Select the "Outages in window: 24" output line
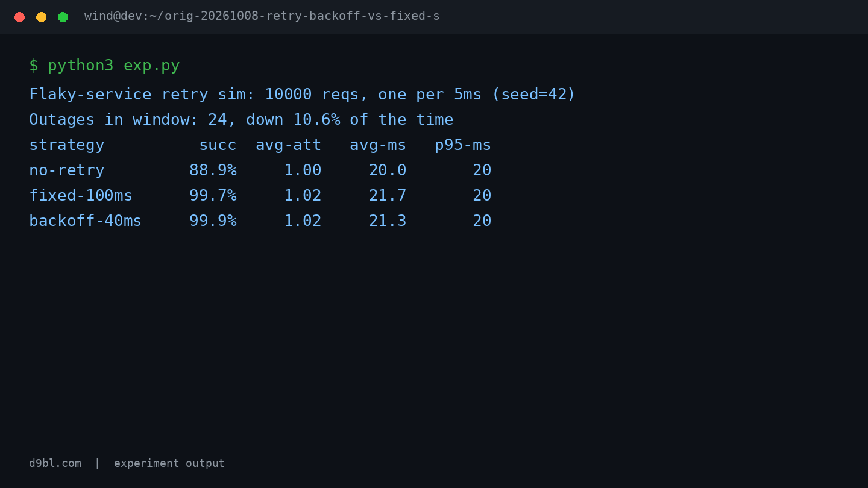The image size is (868, 488). click(241, 120)
